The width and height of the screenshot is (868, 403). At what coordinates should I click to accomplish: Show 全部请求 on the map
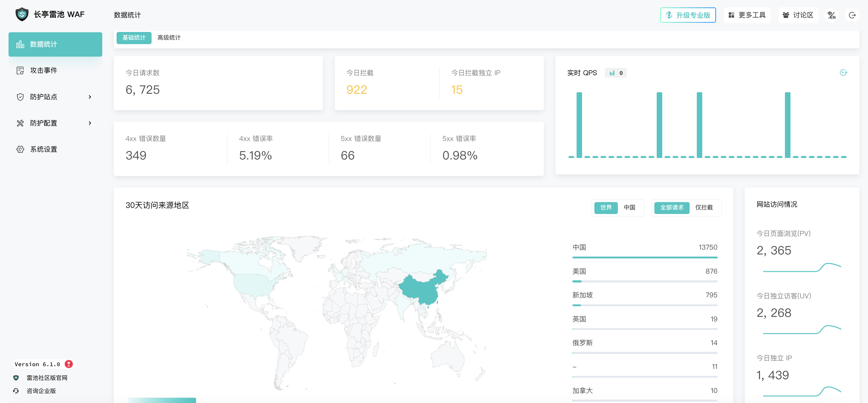672,208
